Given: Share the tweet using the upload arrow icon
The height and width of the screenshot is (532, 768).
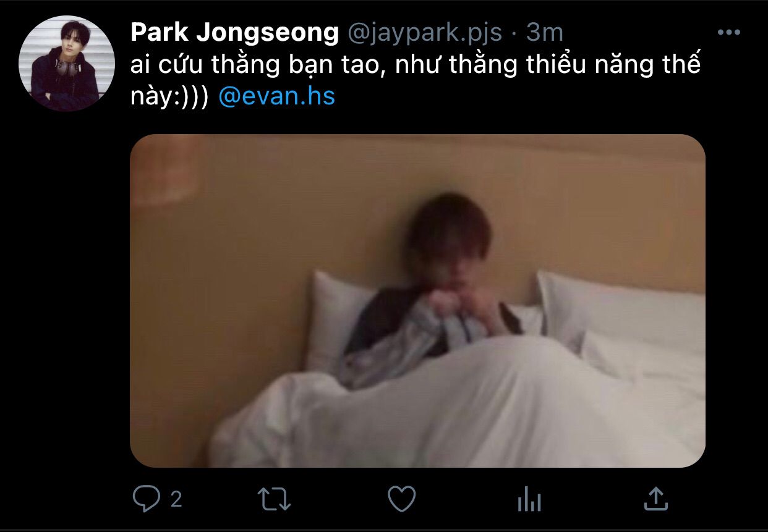Looking at the screenshot, I should [655, 498].
